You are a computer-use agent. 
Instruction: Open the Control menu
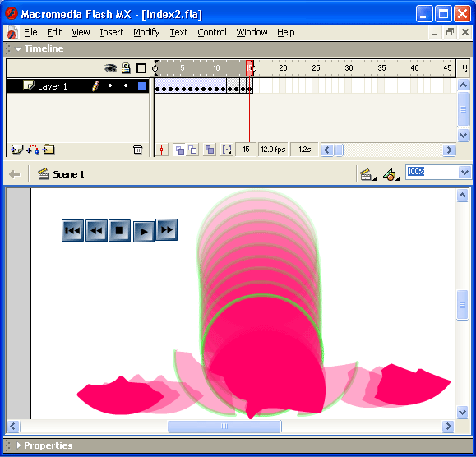click(212, 32)
